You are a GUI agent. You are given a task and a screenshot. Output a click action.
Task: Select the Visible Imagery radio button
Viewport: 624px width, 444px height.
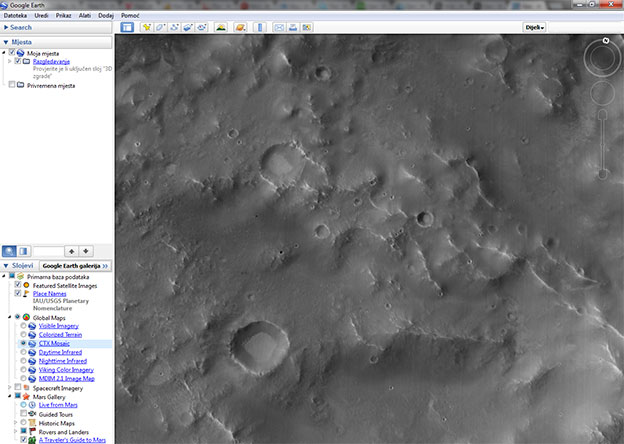tap(23, 326)
